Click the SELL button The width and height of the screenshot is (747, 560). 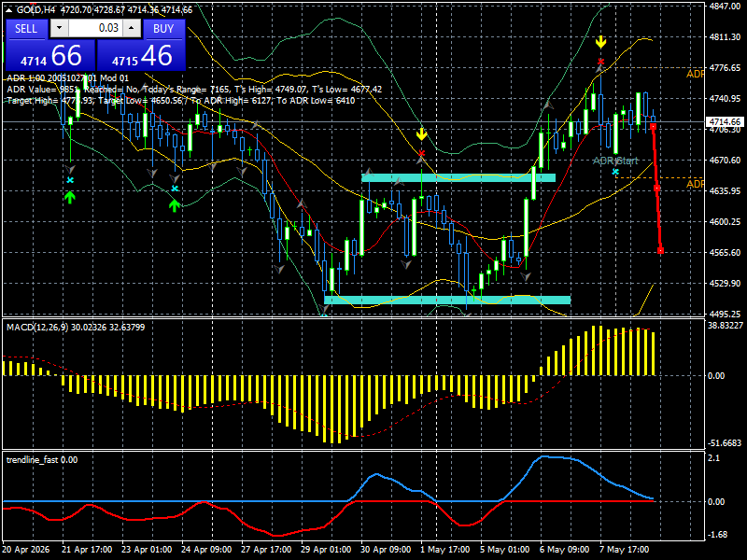[26, 29]
